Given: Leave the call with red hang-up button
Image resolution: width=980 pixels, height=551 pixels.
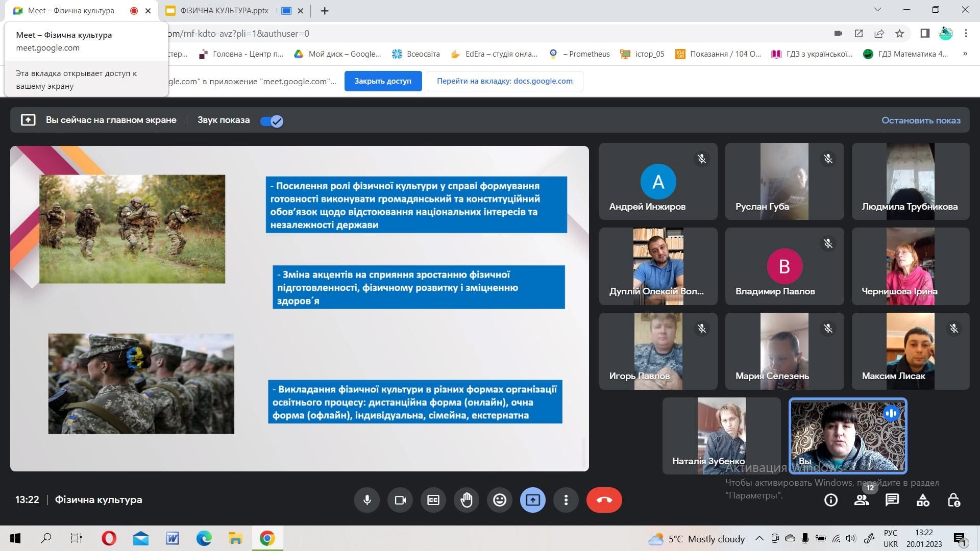Looking at the screenshot, I should 604,500.
